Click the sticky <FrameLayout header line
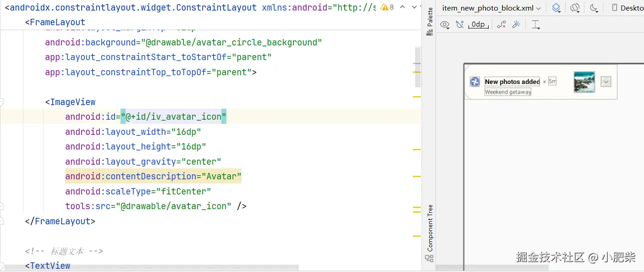This screenshot has width=644, height=272. point(55,22)
